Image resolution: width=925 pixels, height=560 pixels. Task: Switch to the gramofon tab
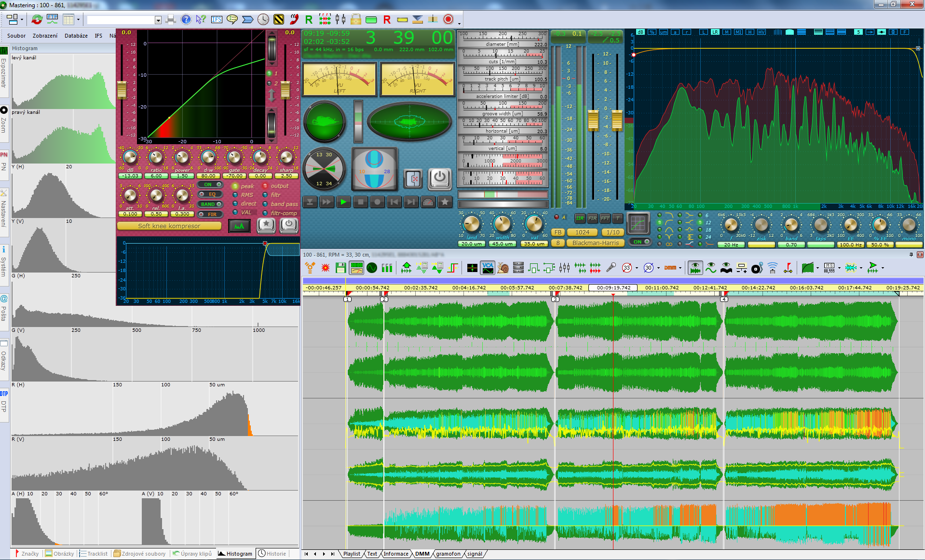(x=448, y=554)
